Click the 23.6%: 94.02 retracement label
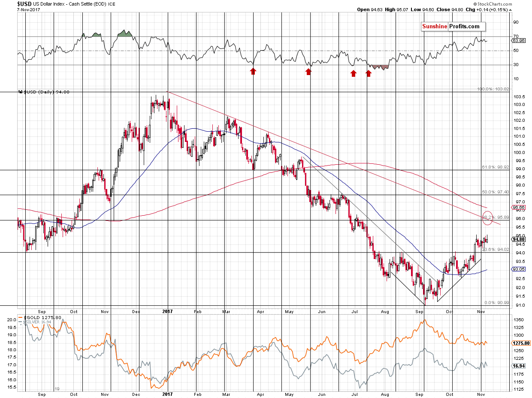Screen dimensions: 532x398 [x=495, y=250]
